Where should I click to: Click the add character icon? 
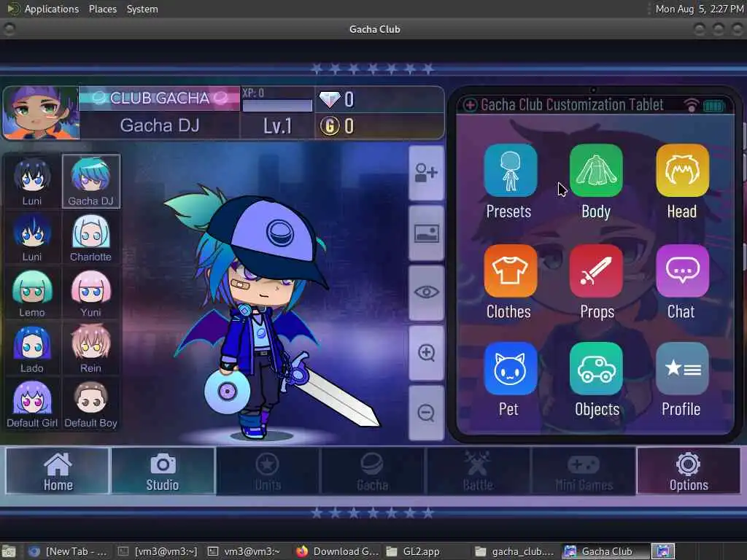(426, 173)
